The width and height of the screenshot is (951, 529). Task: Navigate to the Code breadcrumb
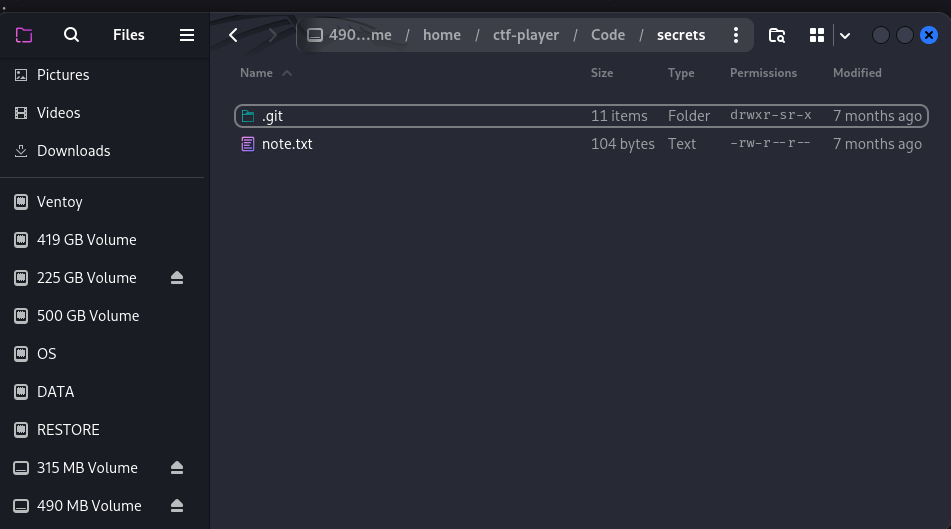click(608, 35)
